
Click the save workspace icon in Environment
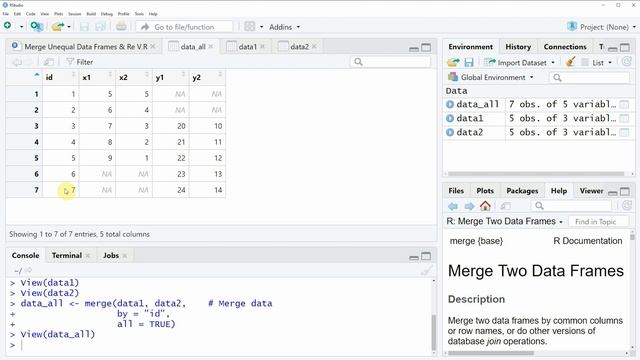click(469, 62)
